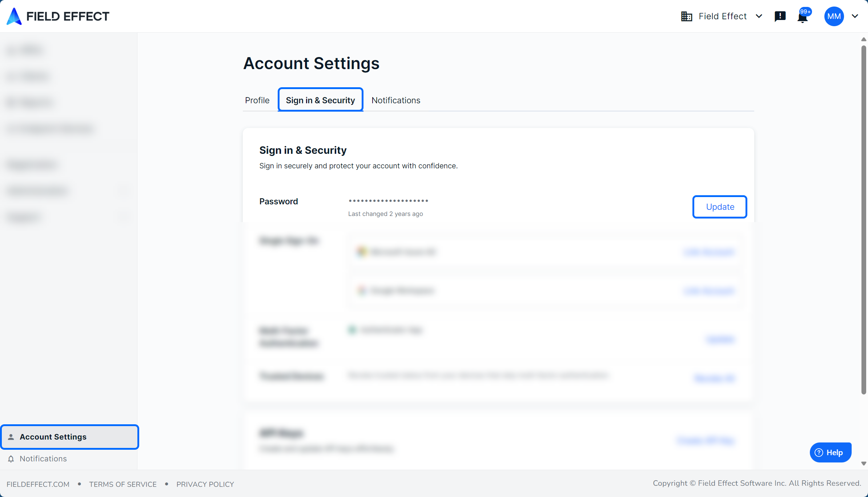Viewport: 868px width, 497px height.
Task: Click the person icon beside Account Settings
Action: click(11, 437)
